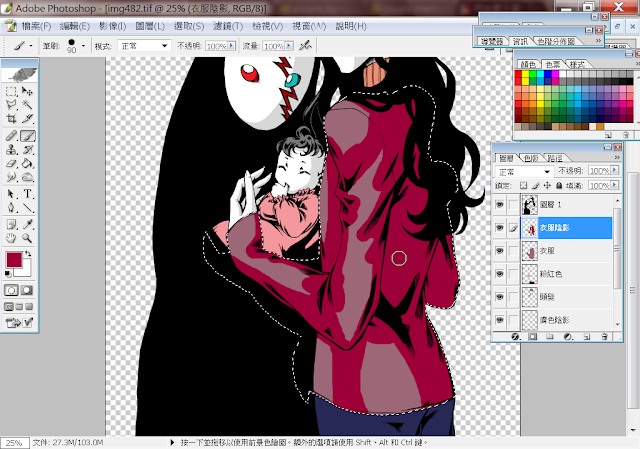
Task: Open brush preset picker arrow
Action: pos(83,46)
